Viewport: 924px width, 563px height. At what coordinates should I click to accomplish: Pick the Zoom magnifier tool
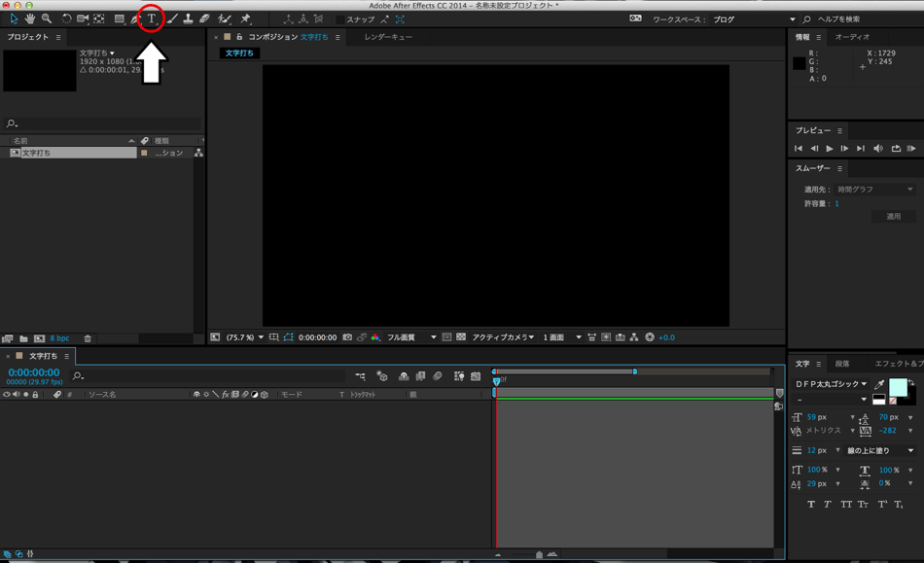(47, 18)
